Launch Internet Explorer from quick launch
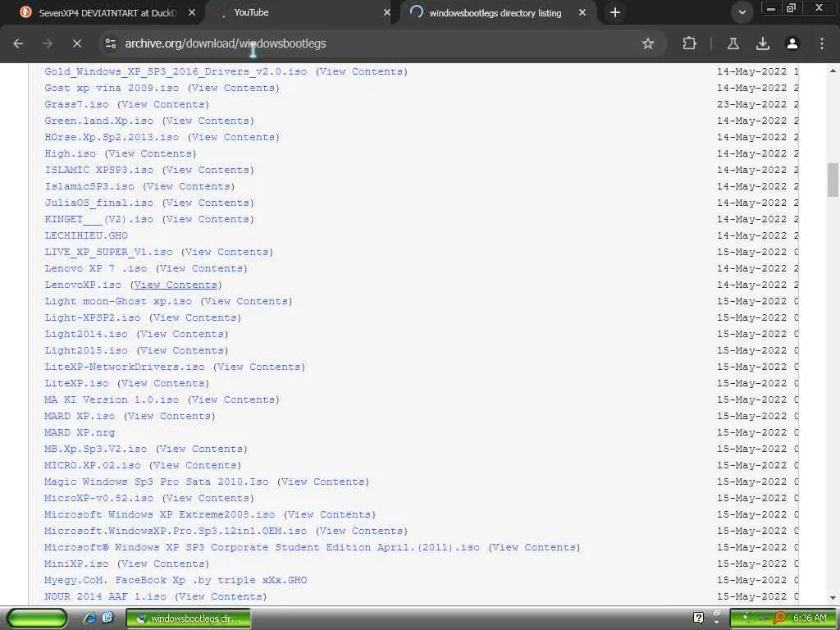 (90, 619)
